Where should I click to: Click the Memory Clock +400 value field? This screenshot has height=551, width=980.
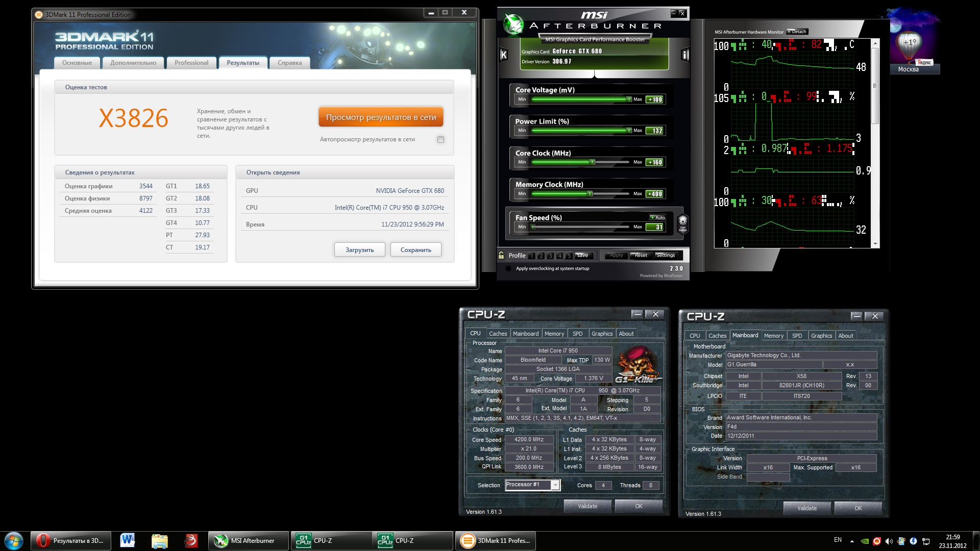[x=655, y=194]
